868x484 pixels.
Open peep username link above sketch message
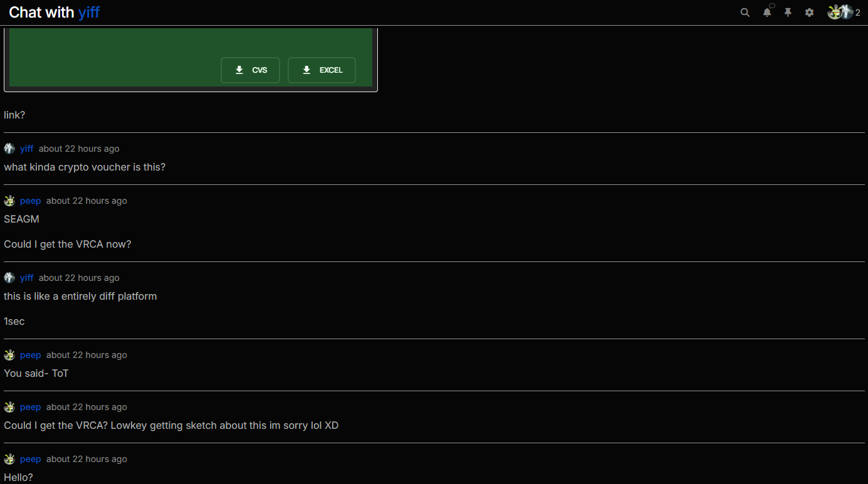(30, 407)
